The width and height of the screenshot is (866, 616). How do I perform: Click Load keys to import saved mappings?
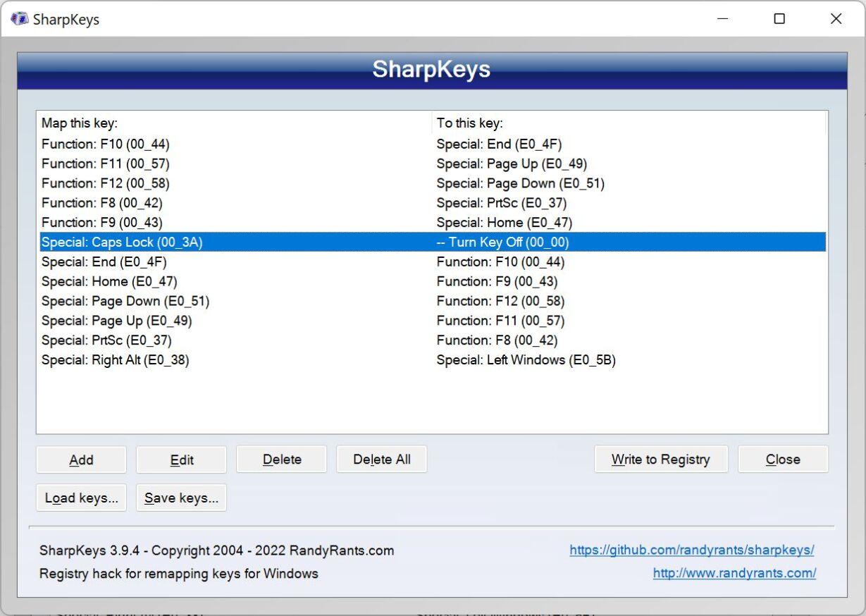[81, 498]
